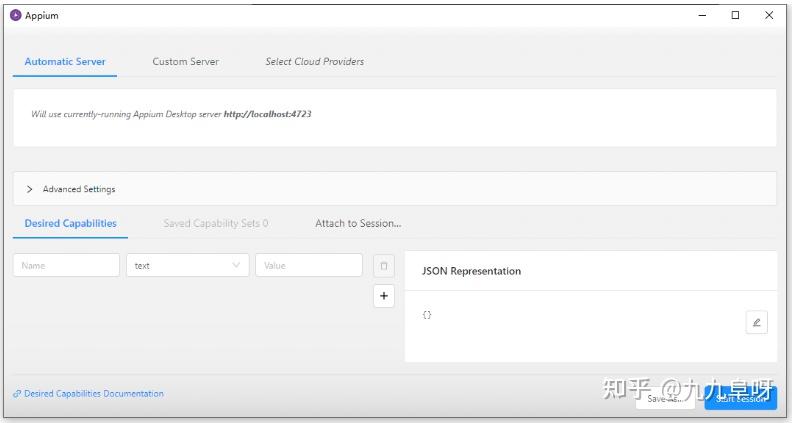Switch to the Automatic Server tab

[65, 61]
